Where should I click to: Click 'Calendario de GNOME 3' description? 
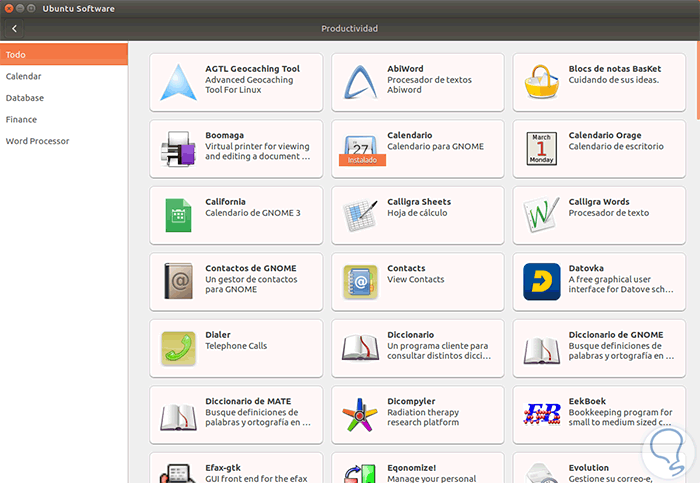pyautogui.click(x=253, y=213)
